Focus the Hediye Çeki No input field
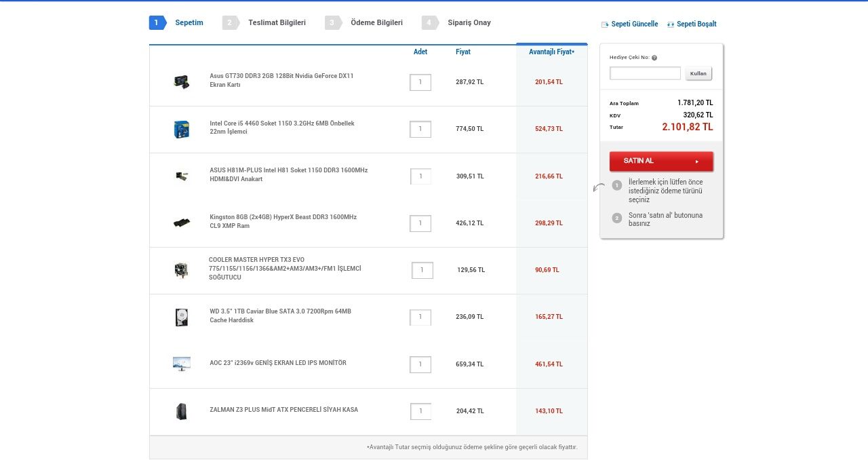868x460 pixels. click(x=645, y=73)
